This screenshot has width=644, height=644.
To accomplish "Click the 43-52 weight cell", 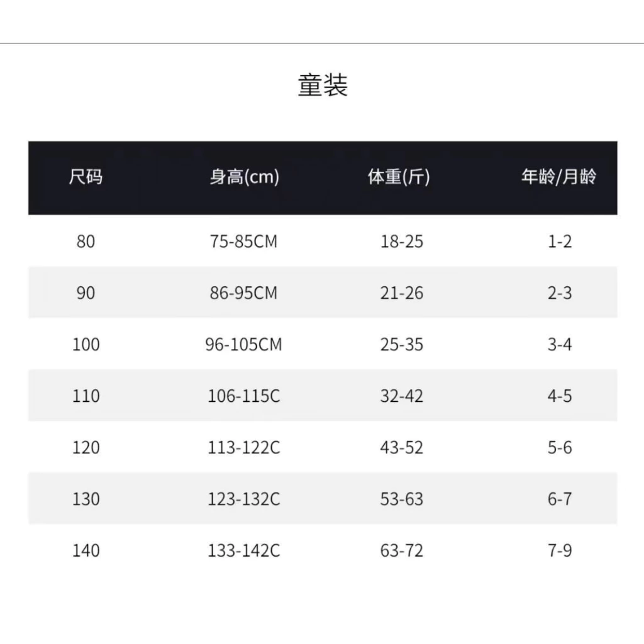I will (x=402, y=447).
